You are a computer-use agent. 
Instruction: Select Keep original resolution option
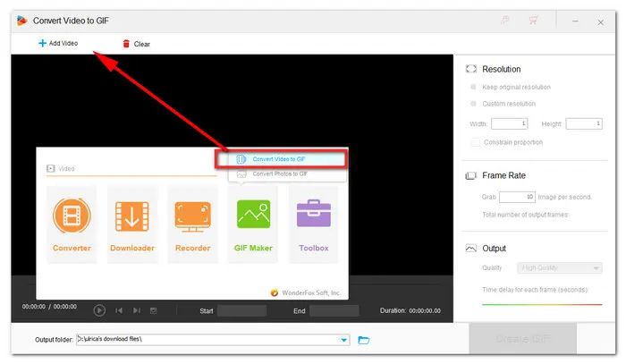point(473,87)
